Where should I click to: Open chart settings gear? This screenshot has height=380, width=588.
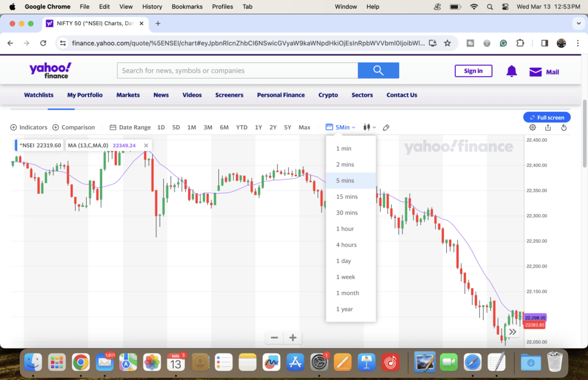pyautogui.click(x=532, y=127)
